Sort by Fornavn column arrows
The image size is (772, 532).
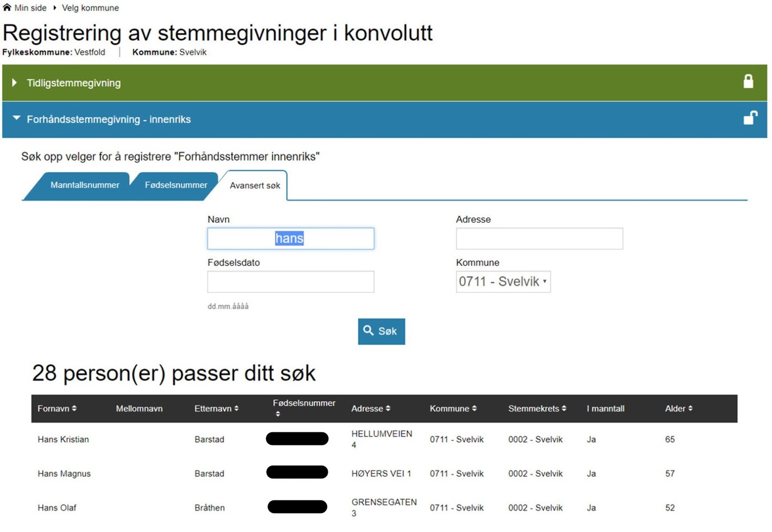[75, 409]
